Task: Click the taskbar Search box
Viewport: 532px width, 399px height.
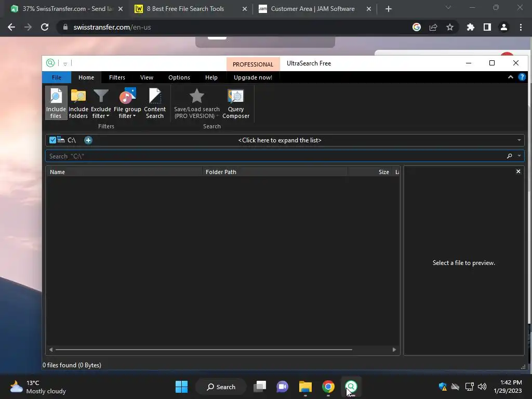Action: [x=221, y=387]
